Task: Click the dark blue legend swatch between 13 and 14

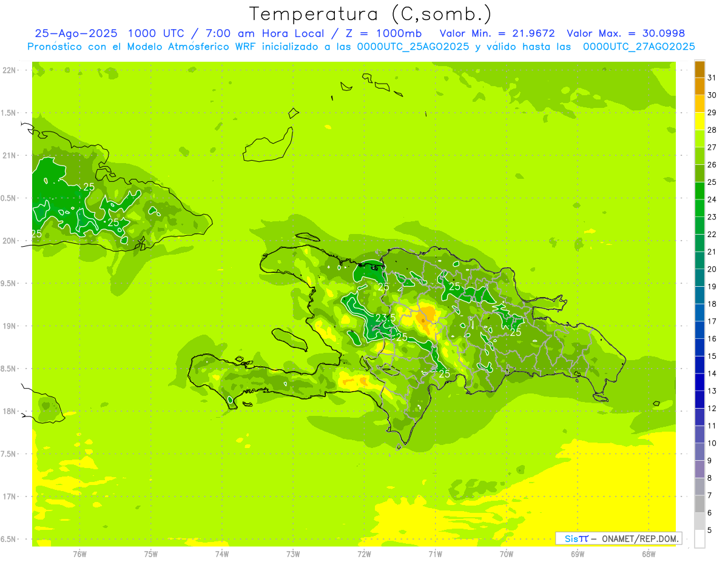Action: point(699,383)
